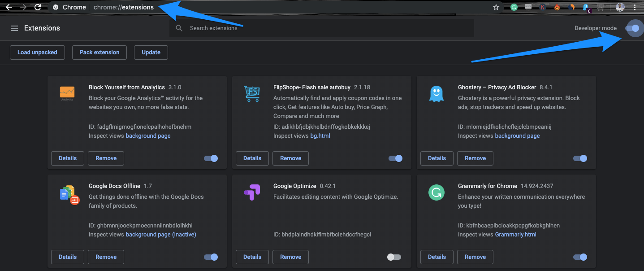The image size is (644, 271).
Task: Click the orange and blue round extension toolbar icon
Action: [571, 7]
